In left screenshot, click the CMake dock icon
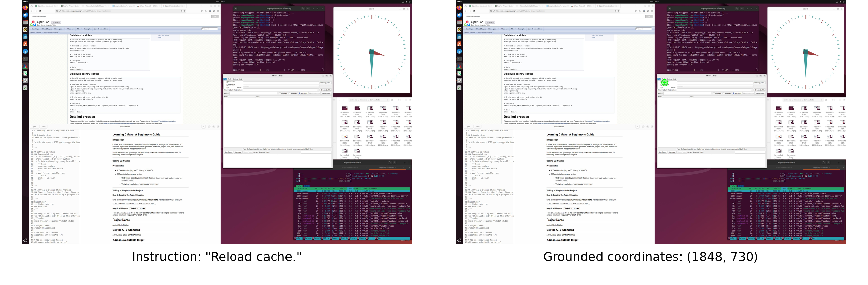Screen dimensions: 868x285 coord(25,66)
